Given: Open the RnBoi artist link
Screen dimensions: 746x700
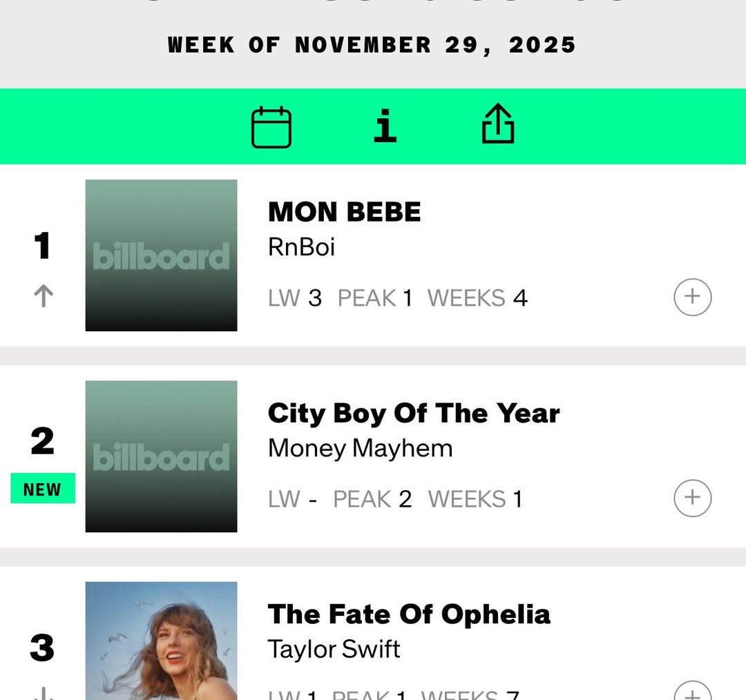Looking at the screenshot, I should point(301,246).
